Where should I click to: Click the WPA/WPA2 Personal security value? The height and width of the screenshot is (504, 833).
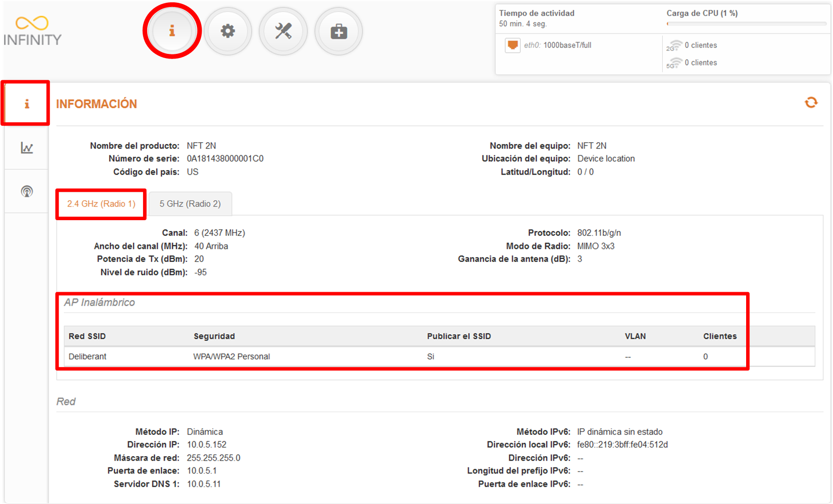[x=231, y=356]
